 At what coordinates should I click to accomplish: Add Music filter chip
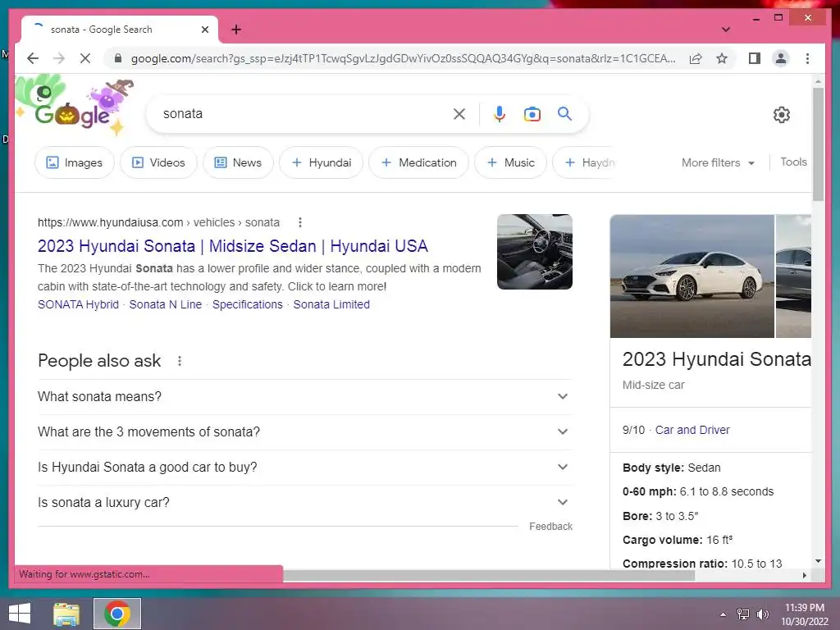[510, 162]
